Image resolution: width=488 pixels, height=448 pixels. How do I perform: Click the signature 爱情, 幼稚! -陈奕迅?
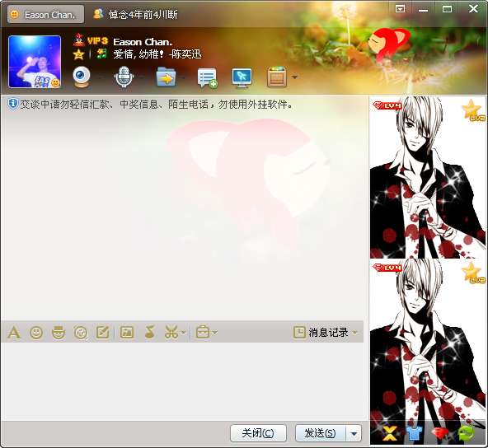(x=157, y=54)
